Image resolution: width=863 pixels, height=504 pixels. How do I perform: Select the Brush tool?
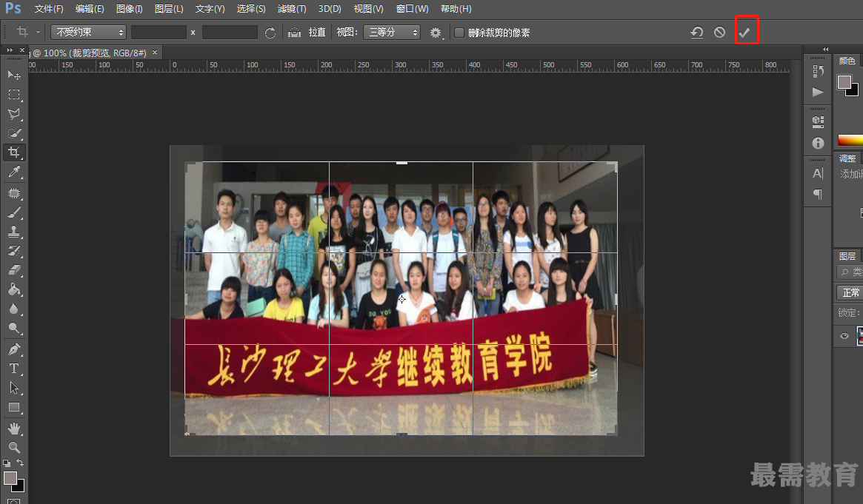(14, 212)
